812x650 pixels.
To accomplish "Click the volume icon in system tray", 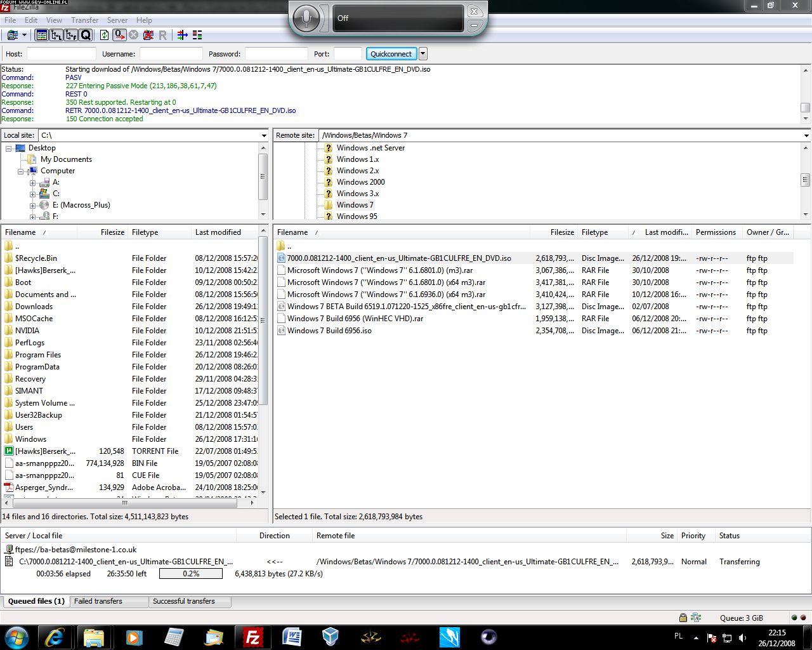I will click(742, 638).
